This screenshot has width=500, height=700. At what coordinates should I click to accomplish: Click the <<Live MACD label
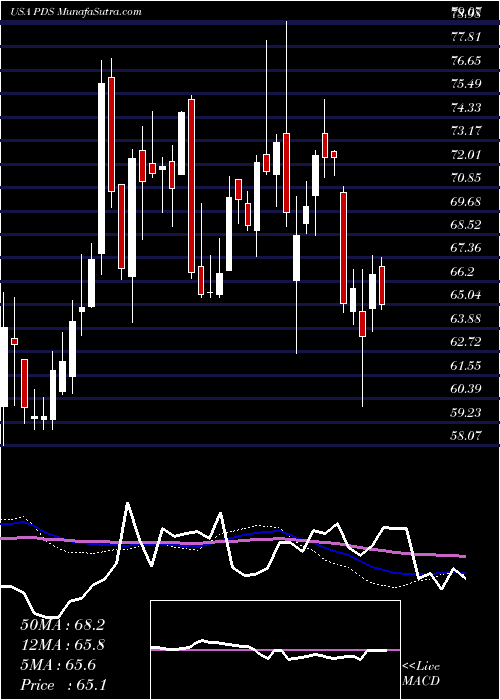point(421,674)
